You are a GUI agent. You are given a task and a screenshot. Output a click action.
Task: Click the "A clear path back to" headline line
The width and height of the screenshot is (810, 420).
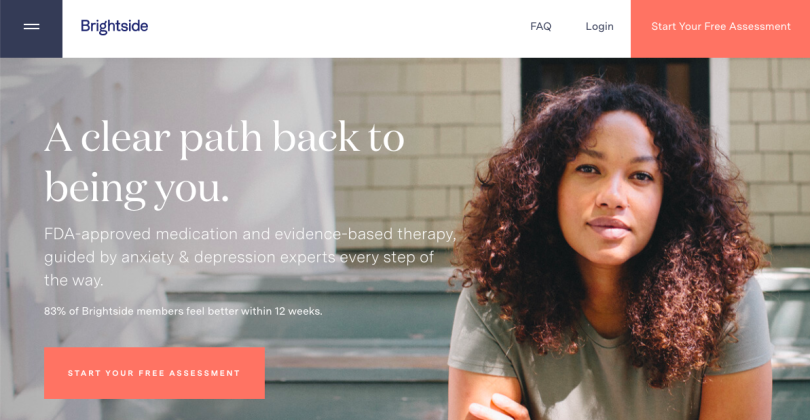point(224,138)
